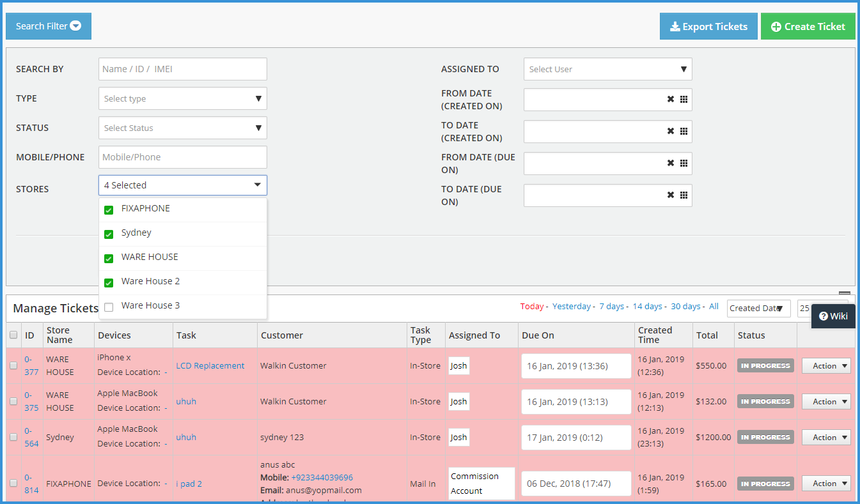Viewport: 860px width, 504px height.
Task: Select the checkbox for ticket 0-564
Action: (x=13, y=437)
